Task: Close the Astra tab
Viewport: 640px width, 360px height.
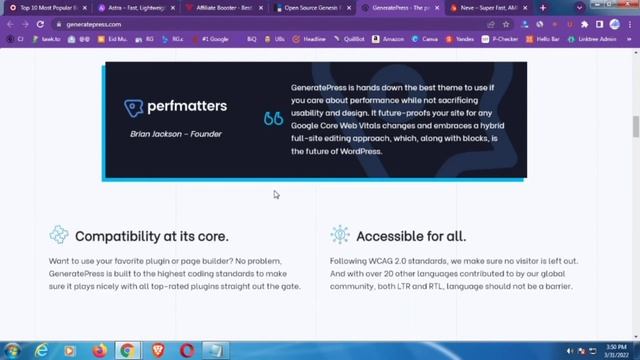Action: point(173,8)
